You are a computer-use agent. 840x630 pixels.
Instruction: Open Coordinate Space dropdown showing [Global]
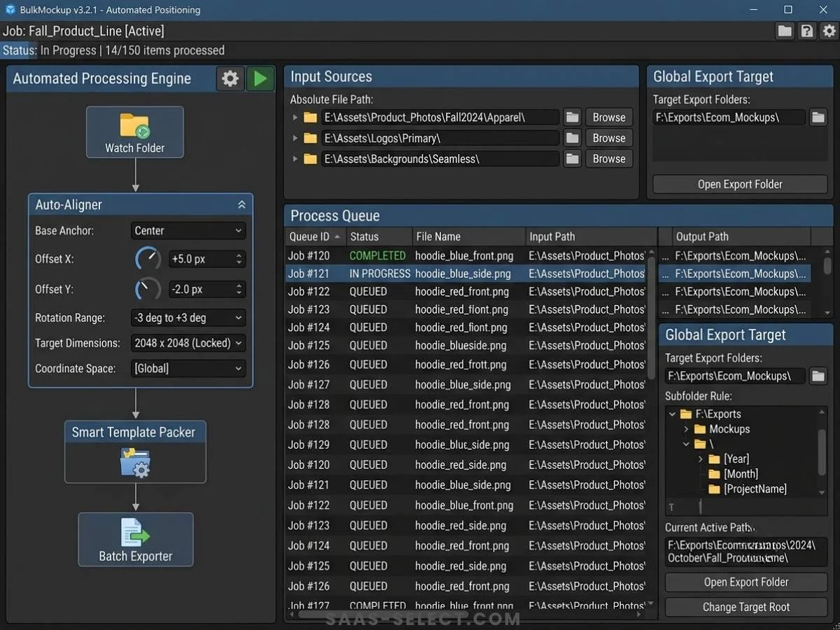[188, 368]
